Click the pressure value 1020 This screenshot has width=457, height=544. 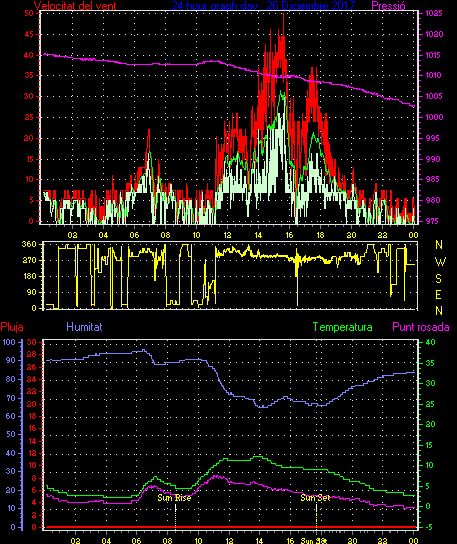click(x=434, y=34)
